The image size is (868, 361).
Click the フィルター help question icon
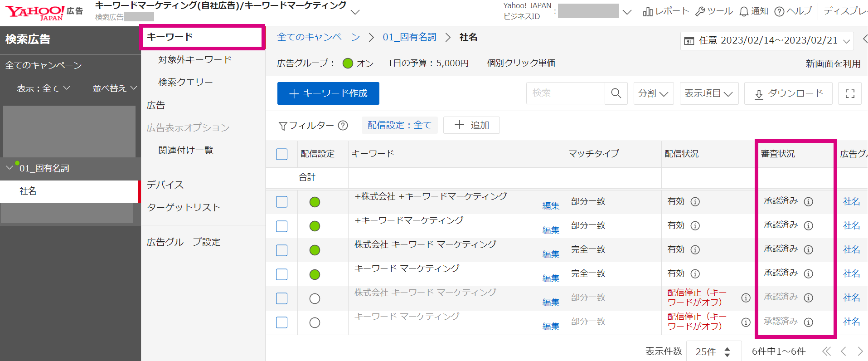[x=343, y=125]
